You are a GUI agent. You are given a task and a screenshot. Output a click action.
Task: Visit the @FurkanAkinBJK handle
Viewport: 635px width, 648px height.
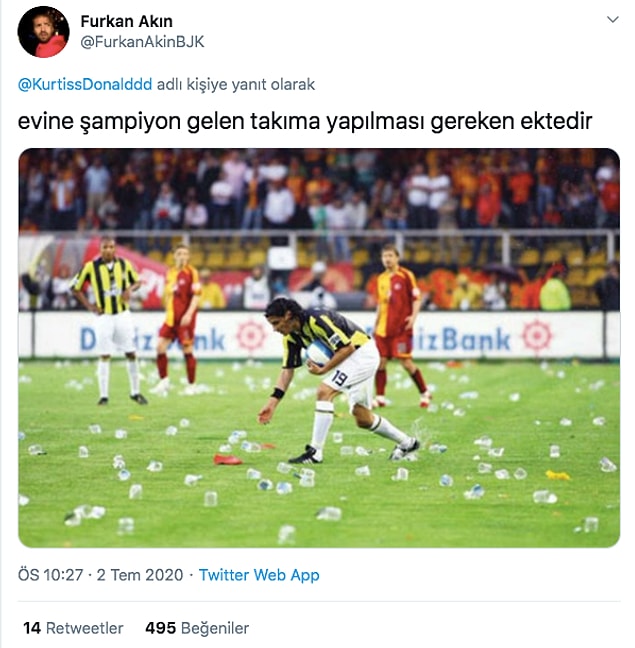coord(142,42)
